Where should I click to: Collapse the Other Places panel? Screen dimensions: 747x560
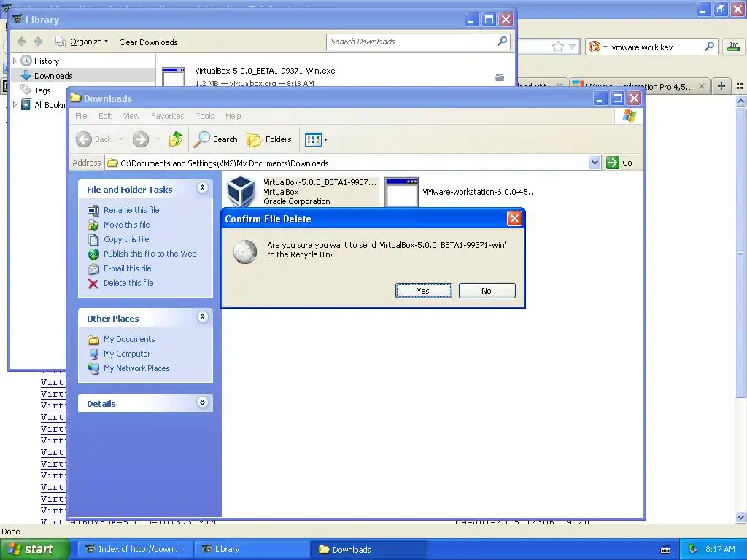point(203,317)
